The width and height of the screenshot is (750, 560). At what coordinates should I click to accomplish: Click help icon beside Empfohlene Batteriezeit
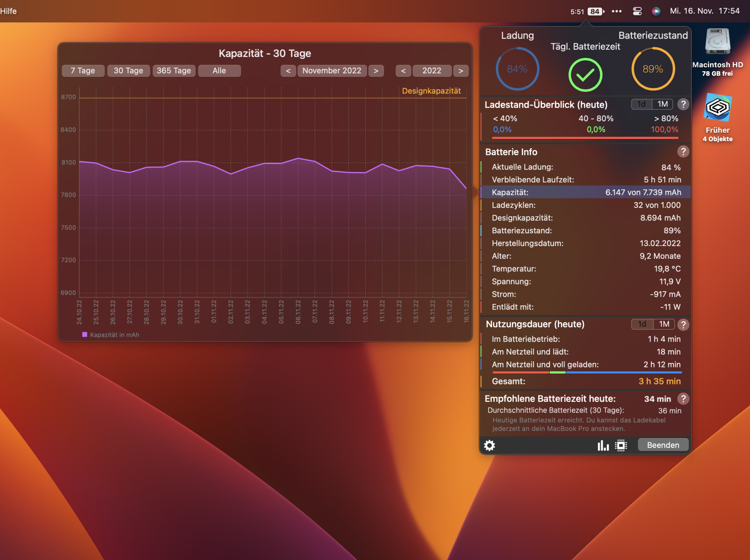(x=683, y=399)
